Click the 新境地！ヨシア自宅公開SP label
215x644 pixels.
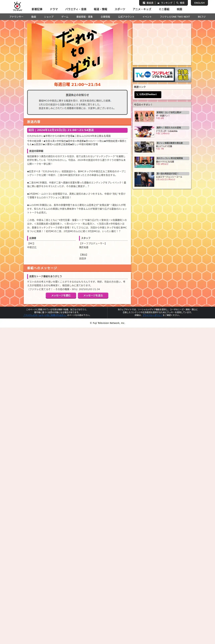coord(172,113)
